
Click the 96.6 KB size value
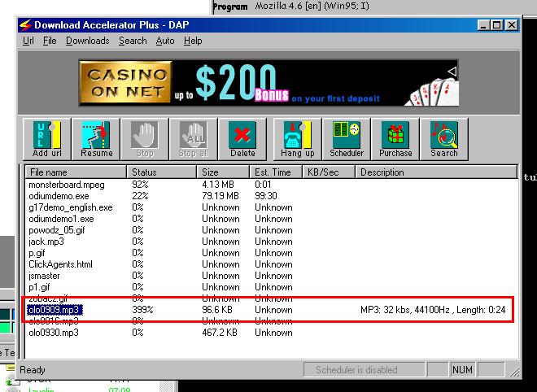(216, 310)
